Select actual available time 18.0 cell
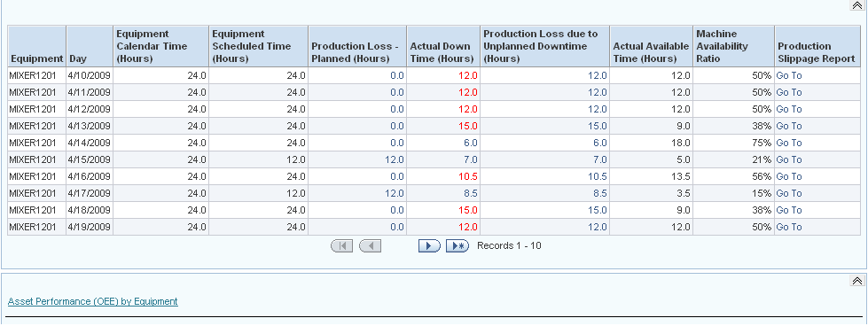This screenshot has width=868, height=326. click(x=651, y=143)
